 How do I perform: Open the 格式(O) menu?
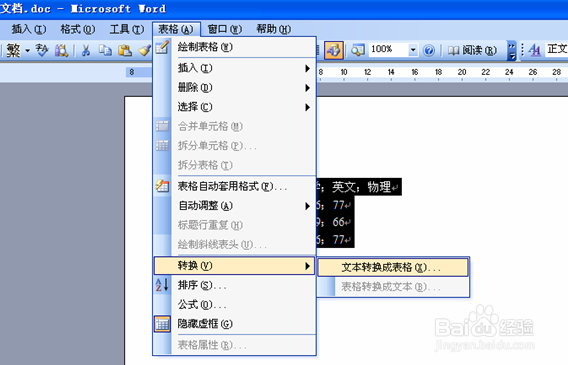(x=78, y=29)
